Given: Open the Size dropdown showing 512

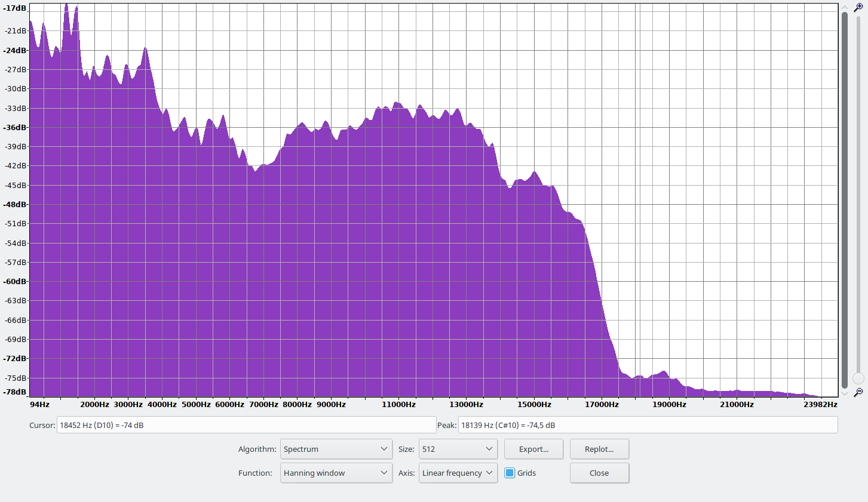Looking at the screenshot, I should tap(458, 449).
